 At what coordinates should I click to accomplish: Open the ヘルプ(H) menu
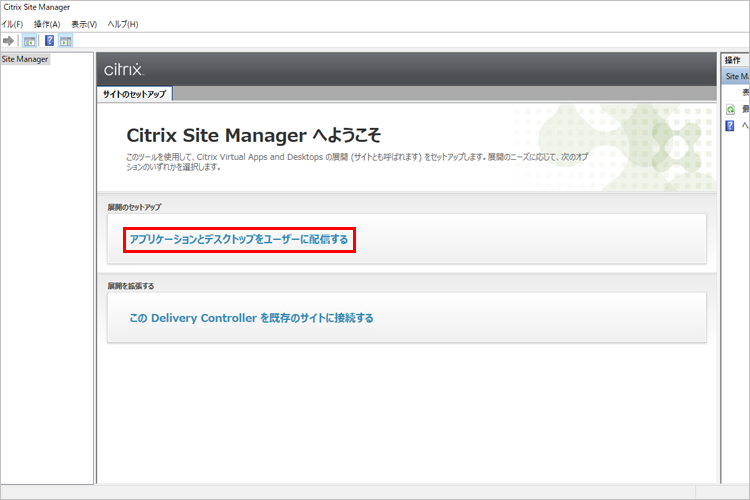point(123,24)
